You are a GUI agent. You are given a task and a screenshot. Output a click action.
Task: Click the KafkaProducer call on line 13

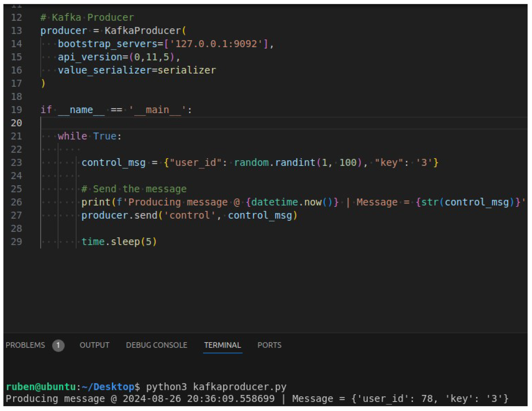tap(142, 31)
